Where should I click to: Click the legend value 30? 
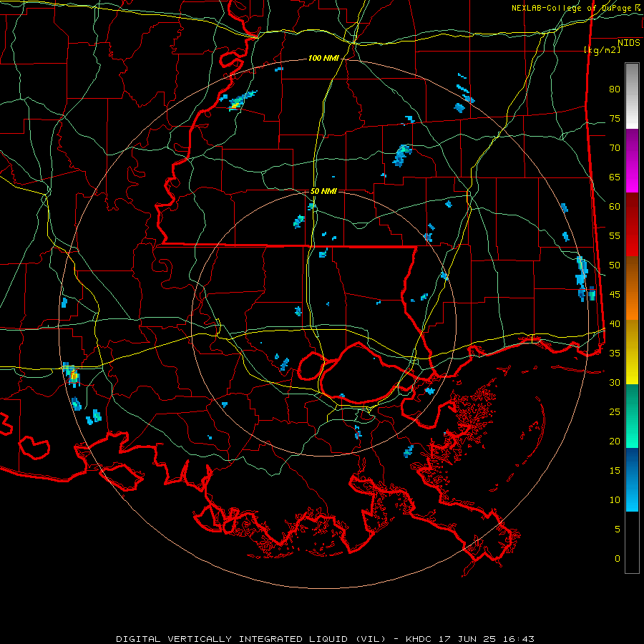click(615, 383)
